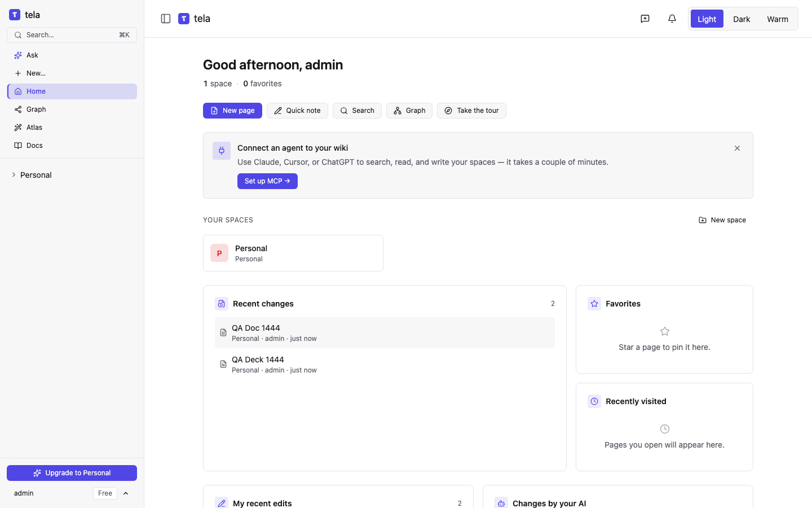
Task: Open QA Doc 1444 from Recent changes
Action: point(385,332)
